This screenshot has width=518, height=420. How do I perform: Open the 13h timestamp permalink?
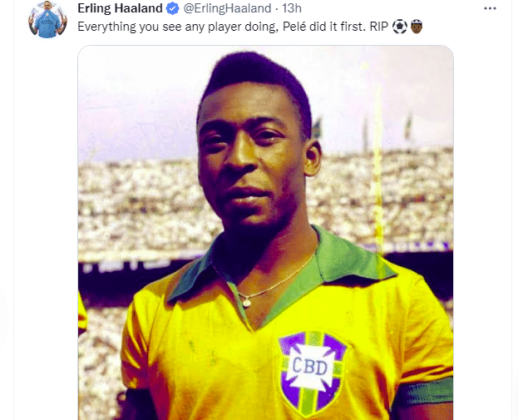click(291, 8)
